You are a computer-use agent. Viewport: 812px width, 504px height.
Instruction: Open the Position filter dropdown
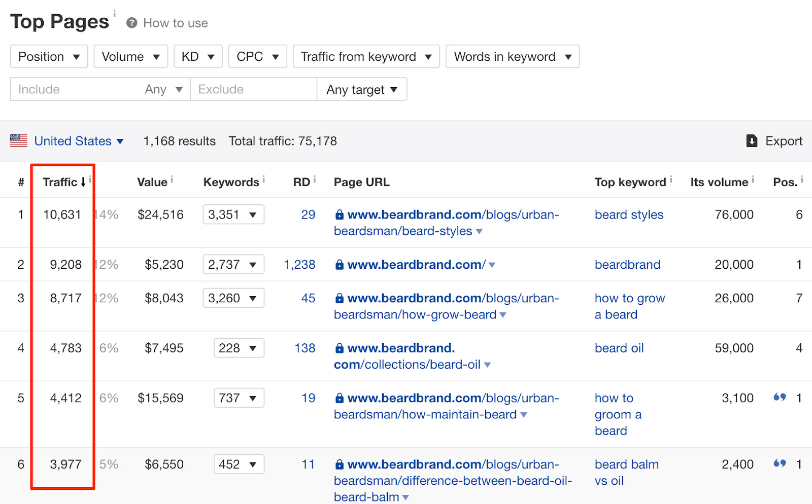(49, 56)
